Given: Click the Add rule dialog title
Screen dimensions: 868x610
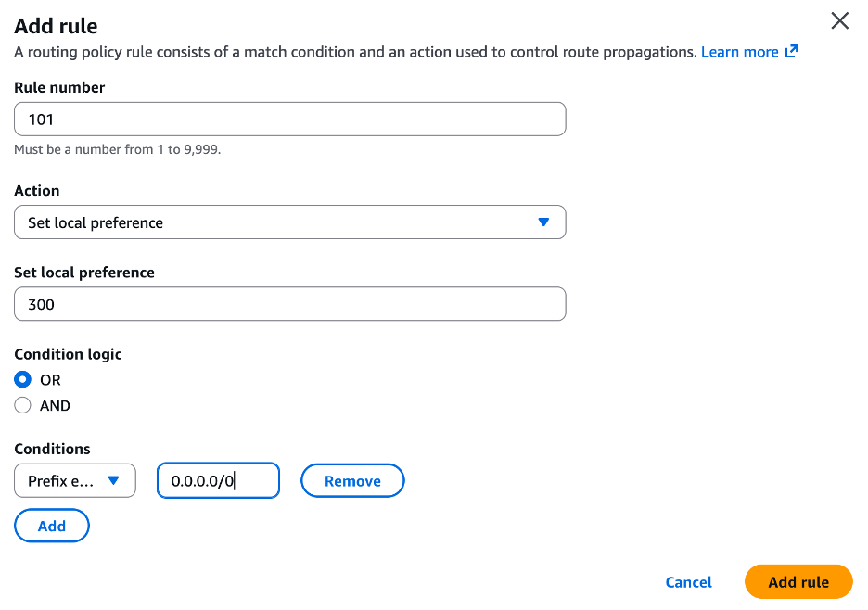Looking at the screenshot, I should [56, 25].
